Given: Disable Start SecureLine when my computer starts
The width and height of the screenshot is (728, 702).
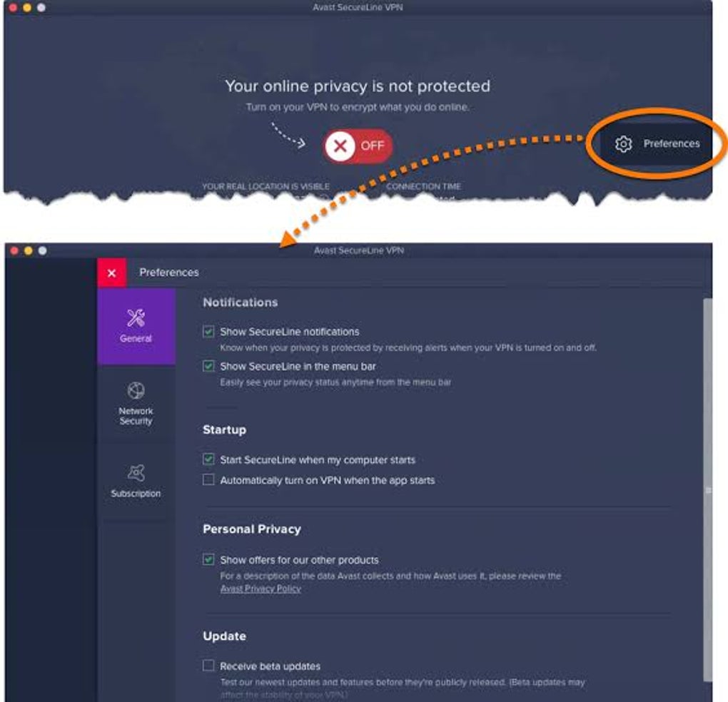Looking at the screenshot, I should pos(208,459).
